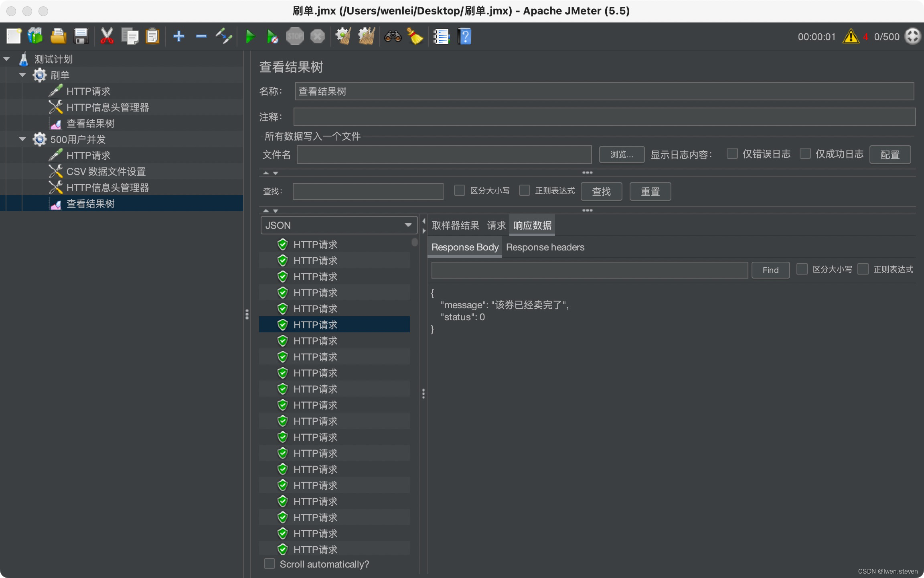924x578 pixels.
Task: Start the test with green play icon
Action: 250,37
